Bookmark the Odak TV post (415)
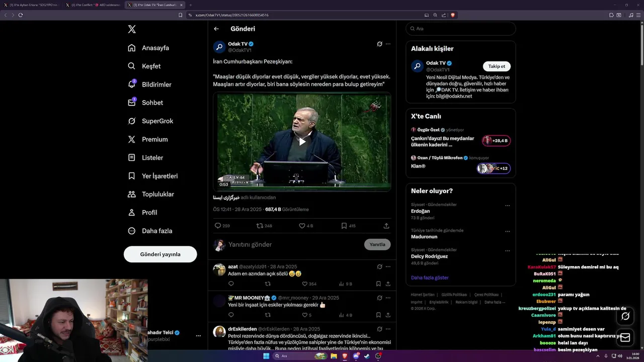This screenshot has height=362, width=644. pos(348,226)
